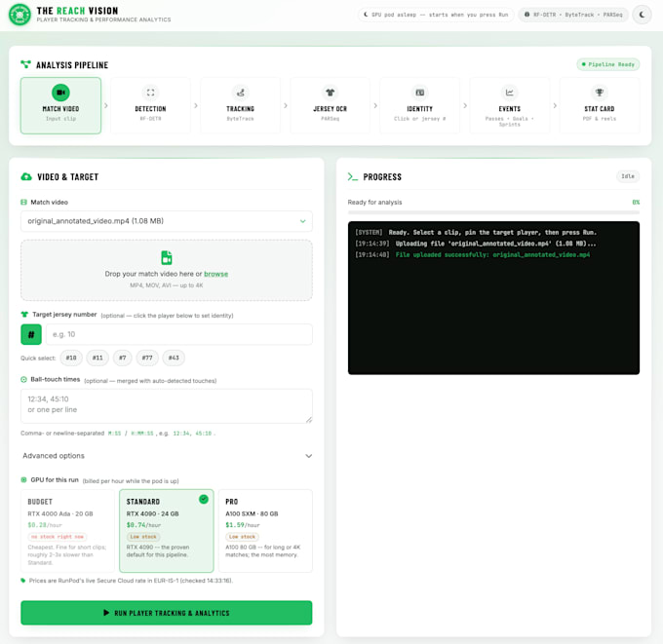This screenshot has height=644, width=663.
Task: Click the Low stock badge on Standard
Action: click(143, 537)
